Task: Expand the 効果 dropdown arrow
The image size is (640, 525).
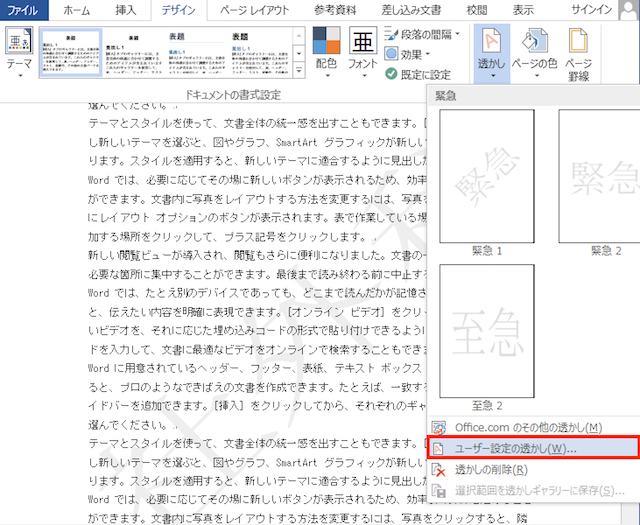Action: pyautogui.click(x=427, y=54)
